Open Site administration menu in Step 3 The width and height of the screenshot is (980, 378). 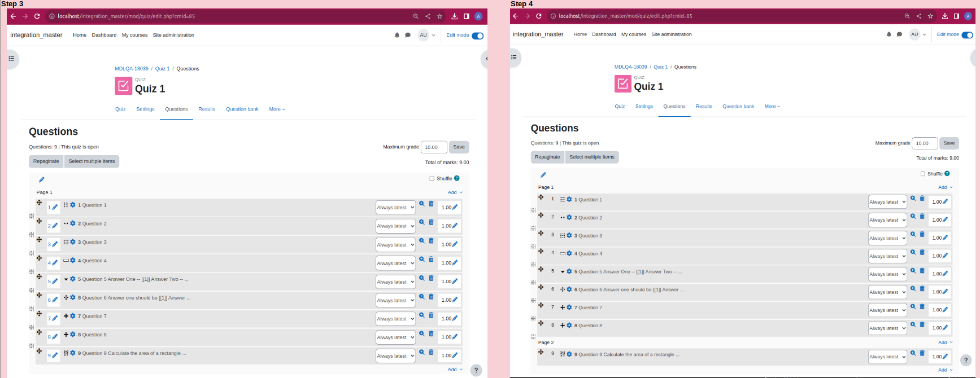tap(173, 35)
